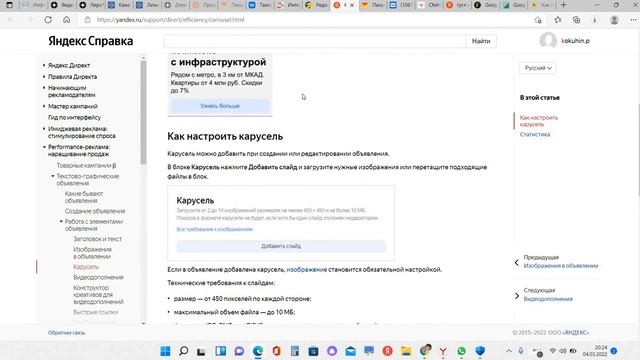Screen dimensions: 640x360
Task: Open Гид по интерфейсу in sidebar
Action: (x=74, y=117)
